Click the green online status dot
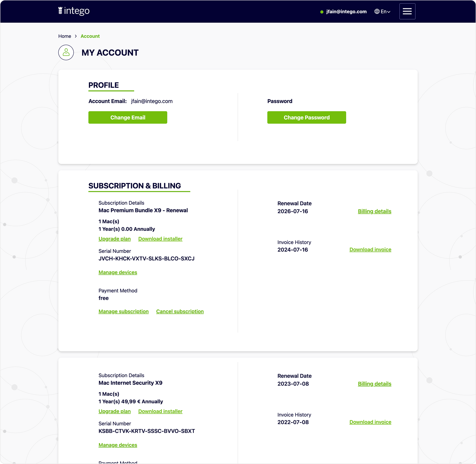This screenshot has height=464, width=476. pyautogui.click(x=322, y=12)
